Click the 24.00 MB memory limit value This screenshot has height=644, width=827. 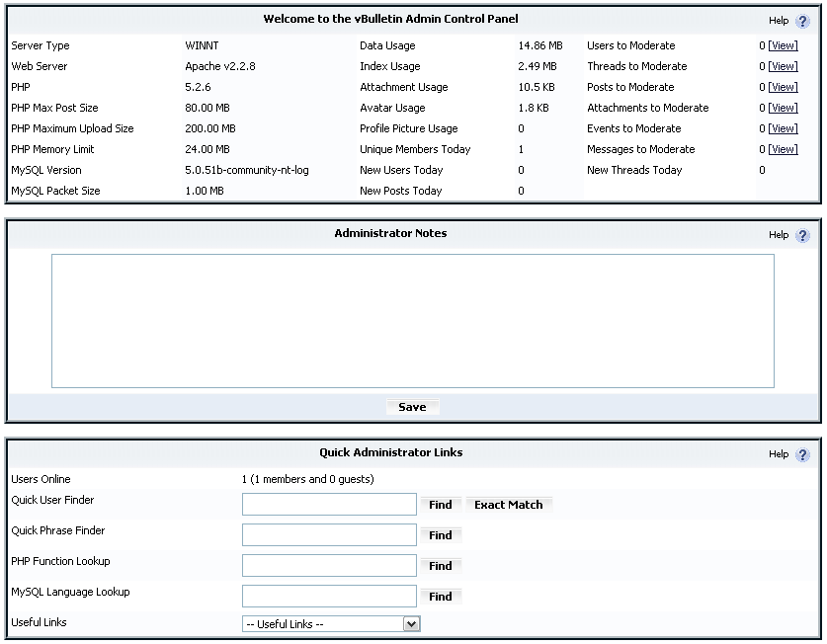[x=207, y=149]
